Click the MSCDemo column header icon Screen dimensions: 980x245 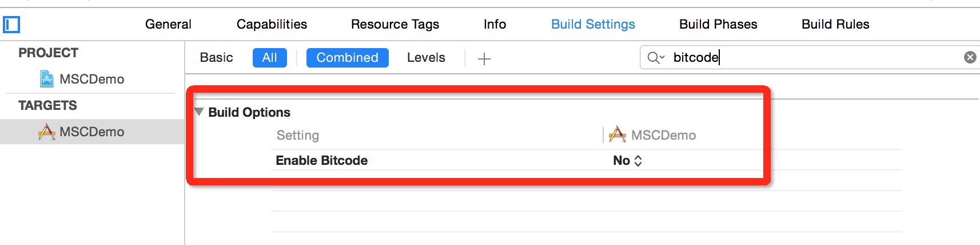pos(618,135)
